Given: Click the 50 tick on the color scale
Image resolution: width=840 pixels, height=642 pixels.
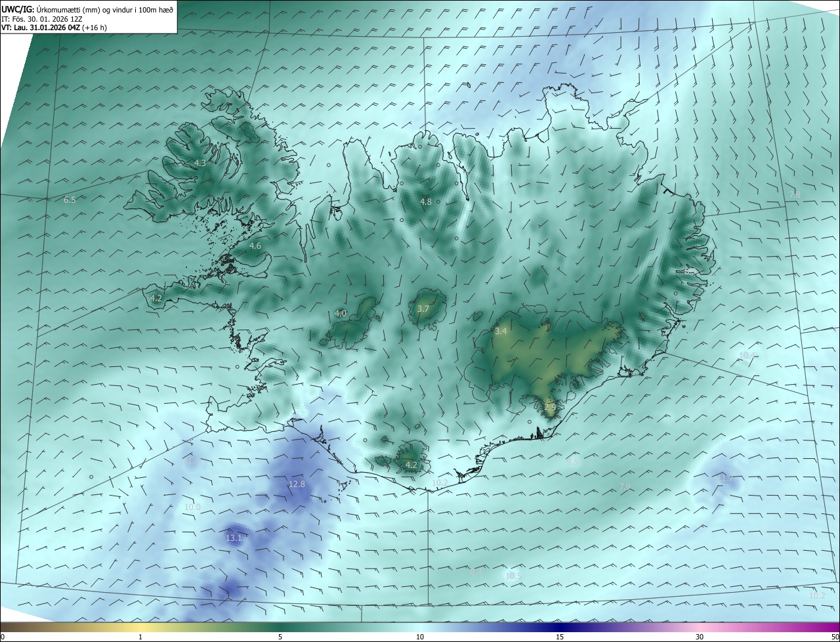Looking at the screenshot, I should (x=835, y=637).
